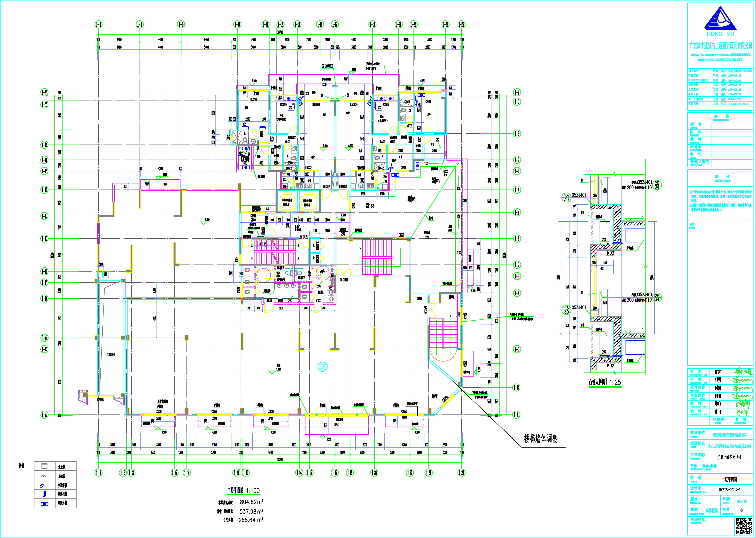Click grid bubble 1-A at the bottom-left
756x538 pixels.
(44, 415)
